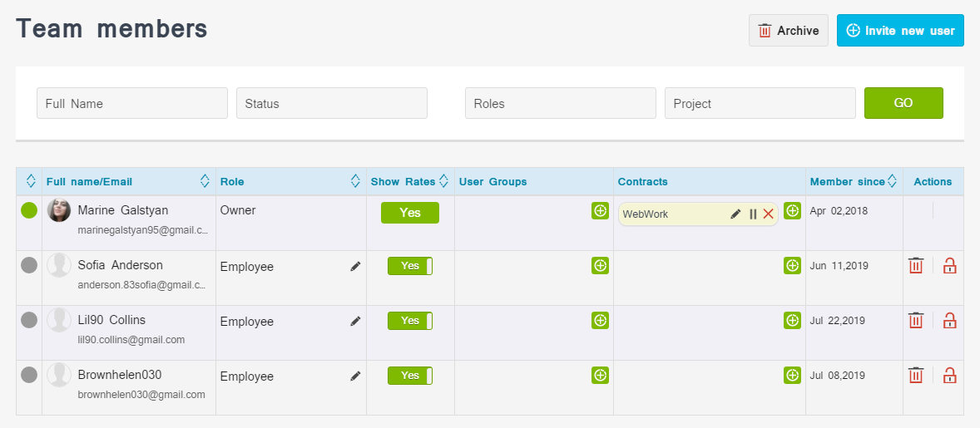The image size is (980, 428).
Task: Add contract for Marine Galstyan
Action: pyautogui.click(x=793, y=211)
